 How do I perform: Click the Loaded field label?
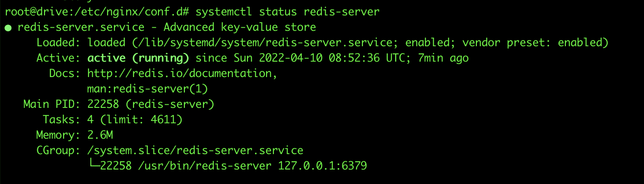pos(56,43)
